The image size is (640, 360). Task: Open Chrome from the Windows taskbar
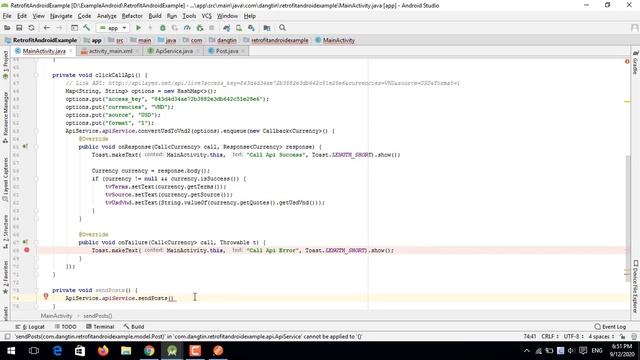coord(149,351)
